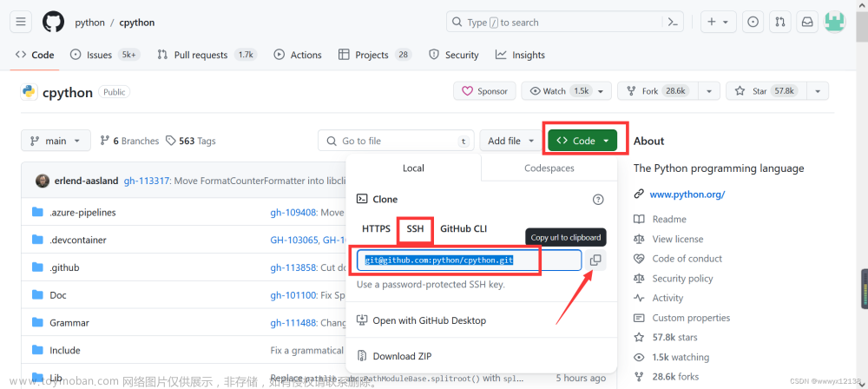Viewport: 868px width, 389px height.
Task: Open the gh-113317 commit link
Action: pos(148,181)
